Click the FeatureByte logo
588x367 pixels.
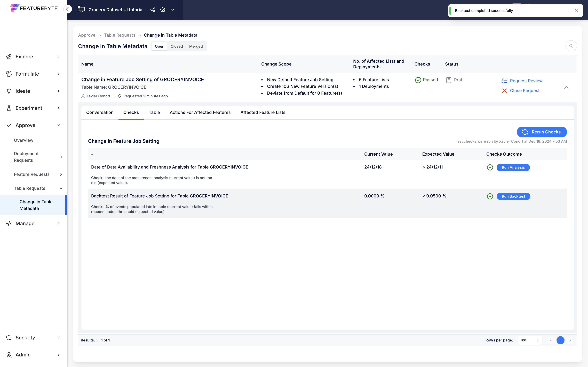(x=34, y=8)
